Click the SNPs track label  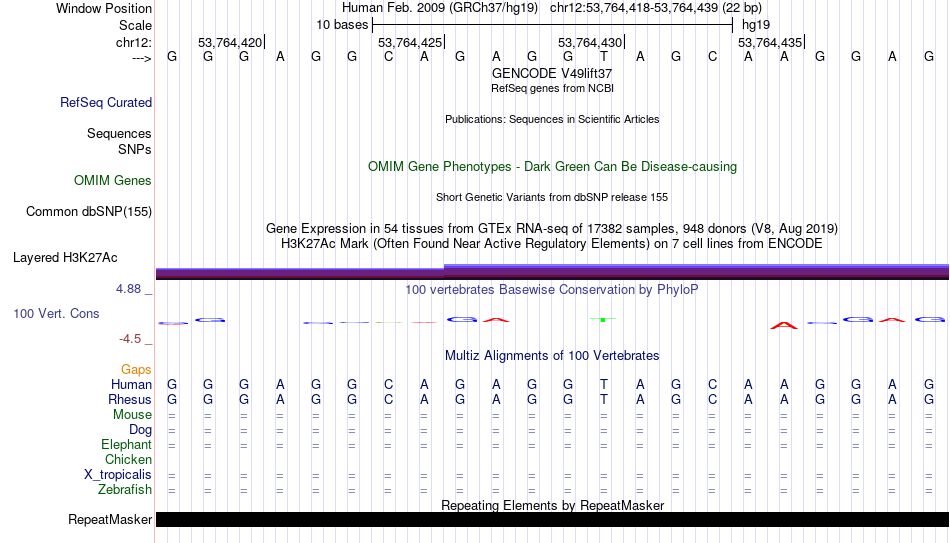[135, 149]
